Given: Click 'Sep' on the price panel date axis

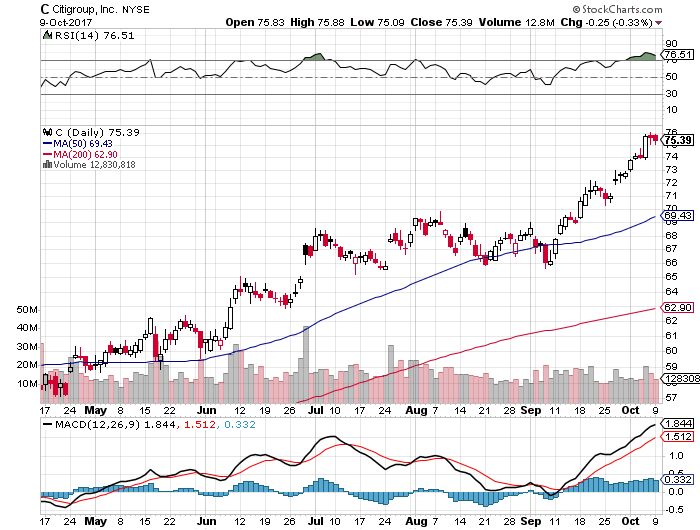Looking at the screenshot, I should coord(531,410).
